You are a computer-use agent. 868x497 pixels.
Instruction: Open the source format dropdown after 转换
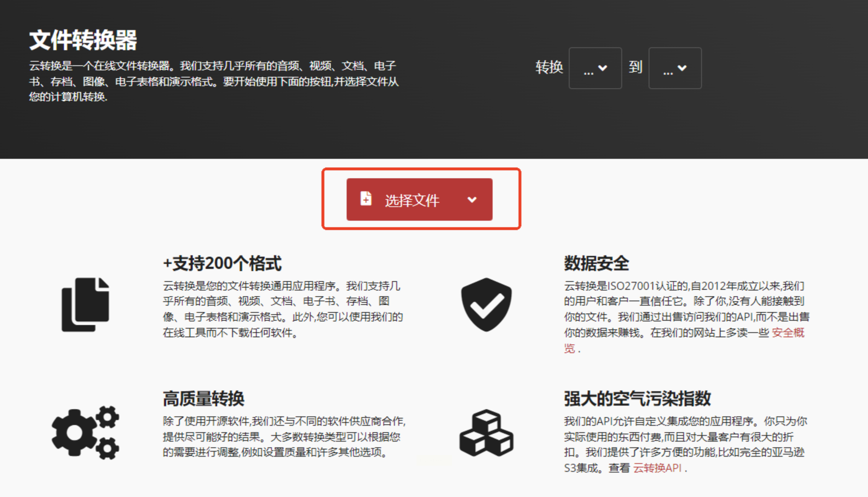[x=595, y=68]
